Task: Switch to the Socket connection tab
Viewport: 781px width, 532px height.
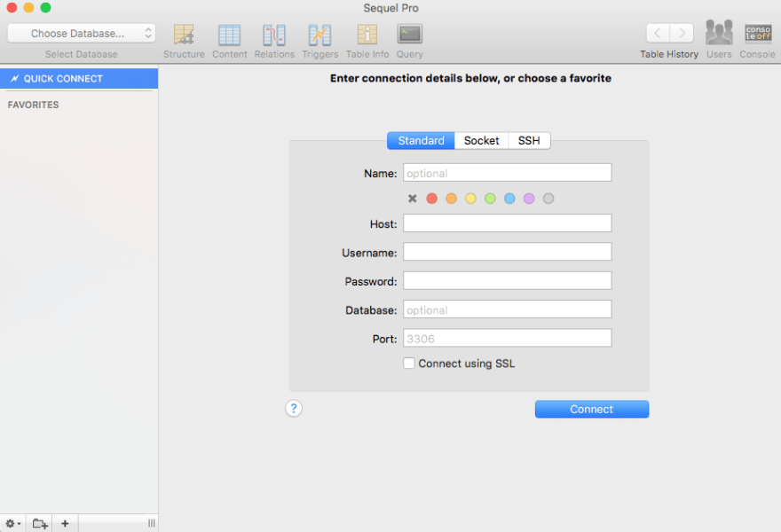Action: [x=481, y=141]
